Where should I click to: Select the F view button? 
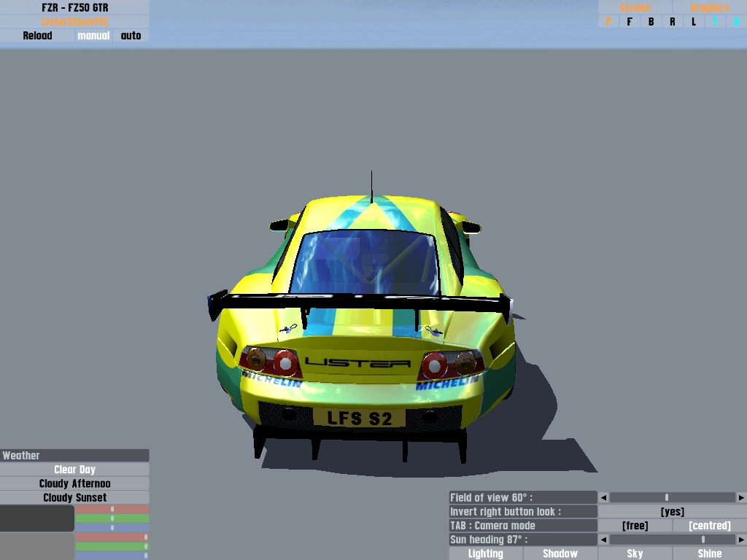630,21
